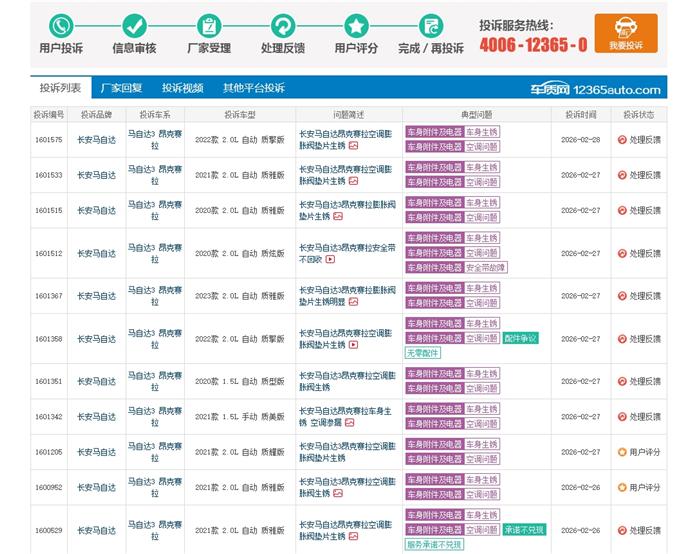Viewport: 700px width, 554px height.
Task: Click the 处理反馈 refresh icon
Action: coord(282,25)
